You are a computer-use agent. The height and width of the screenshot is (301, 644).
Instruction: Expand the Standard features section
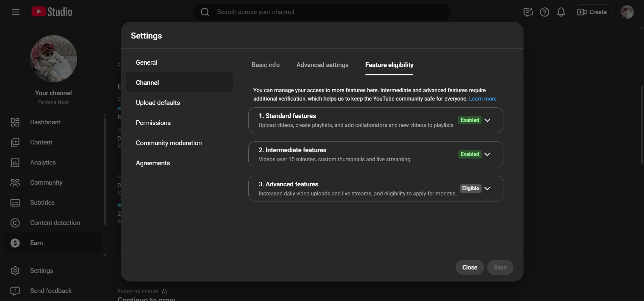(487, 120)
